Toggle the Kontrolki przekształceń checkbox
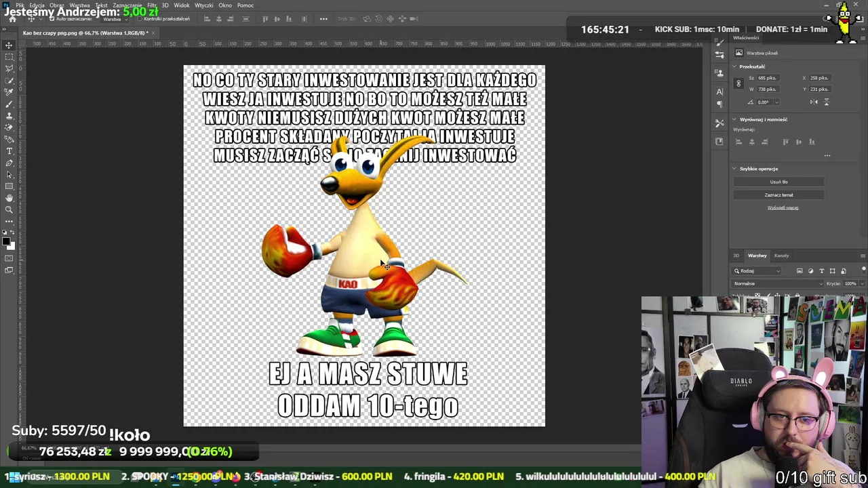Viewport: 868px width, 488px height. point(140,19)
